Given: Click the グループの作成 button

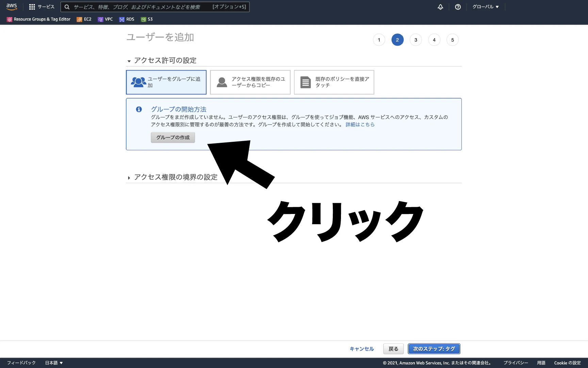Looking at the screenshot, I should (x=173, y=137).
